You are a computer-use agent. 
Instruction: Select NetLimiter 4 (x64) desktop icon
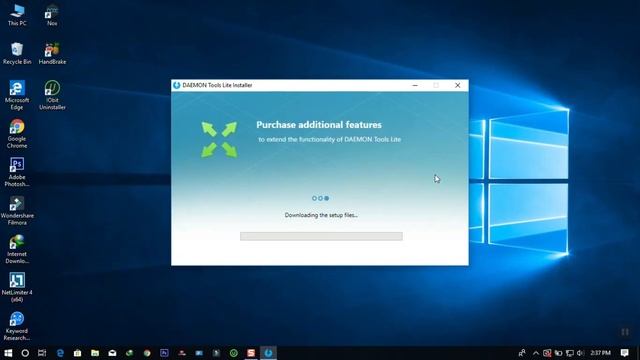17,287
